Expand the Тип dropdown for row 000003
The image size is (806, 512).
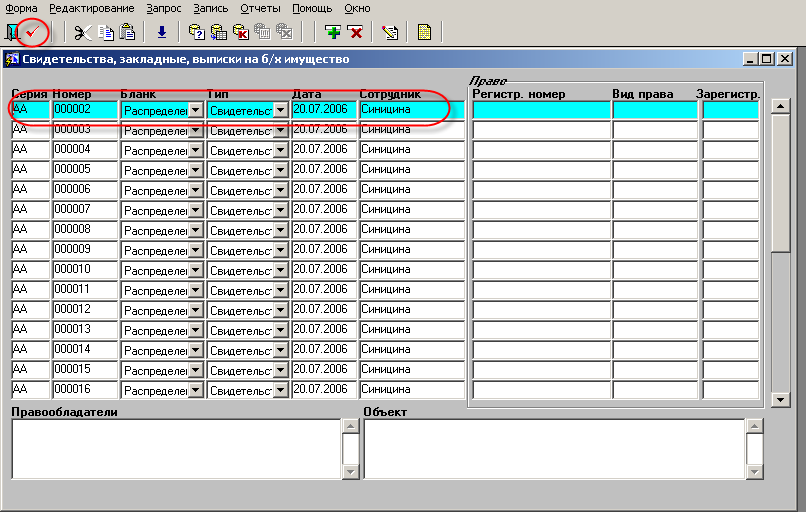(x=280, y=130)
